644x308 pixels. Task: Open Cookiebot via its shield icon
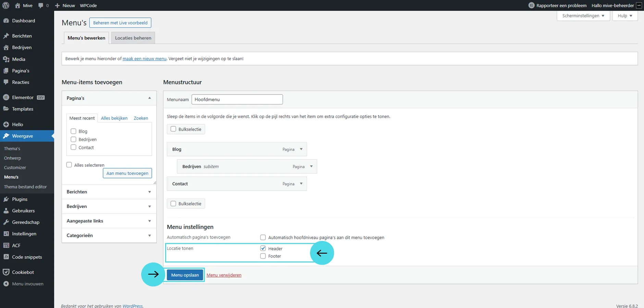[6, 272]
